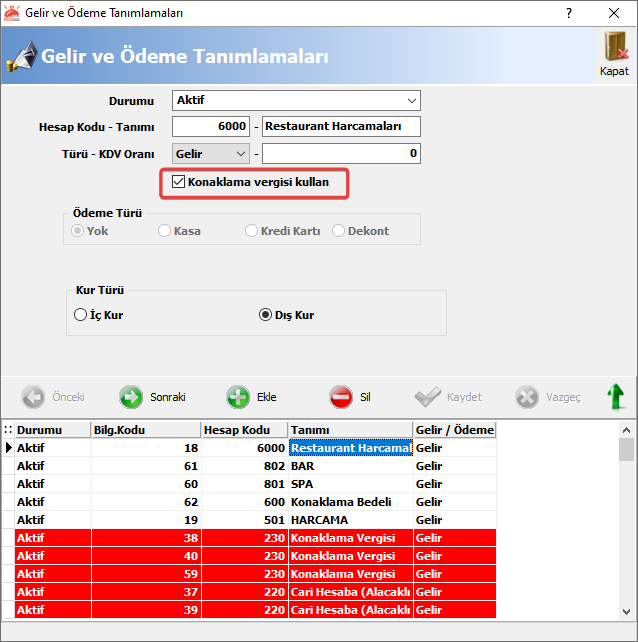Select the BAR row in table

(x=256, y=466)
